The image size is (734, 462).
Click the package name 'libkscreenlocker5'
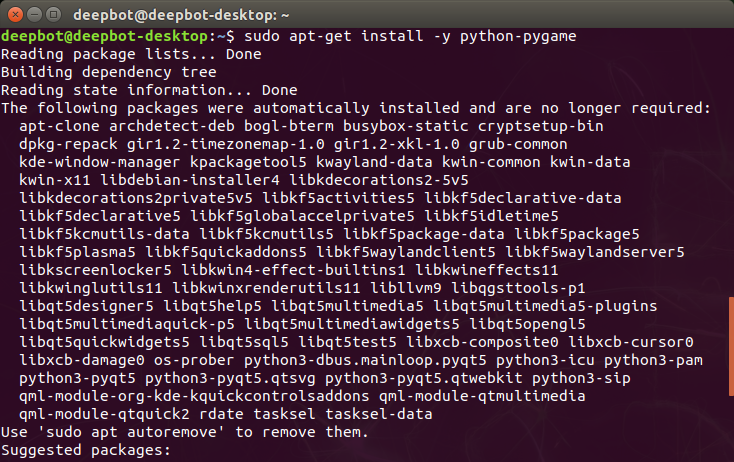[x=95, y=270]
